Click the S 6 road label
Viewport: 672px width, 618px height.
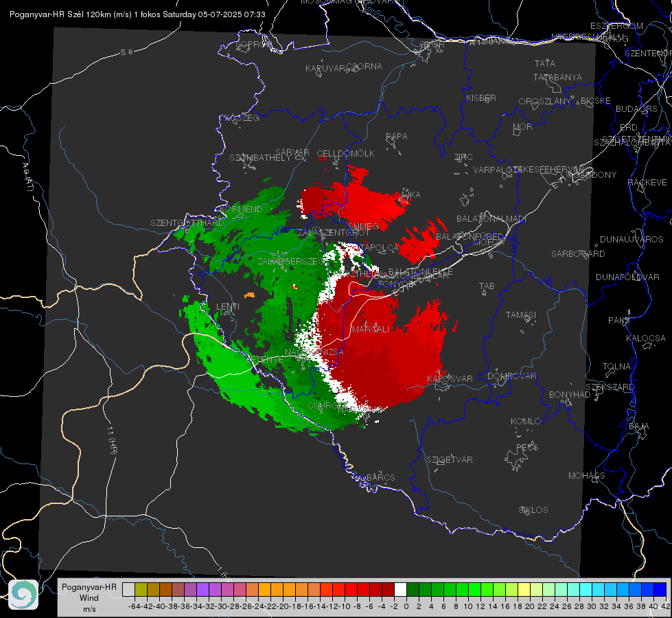coord(126,52)
